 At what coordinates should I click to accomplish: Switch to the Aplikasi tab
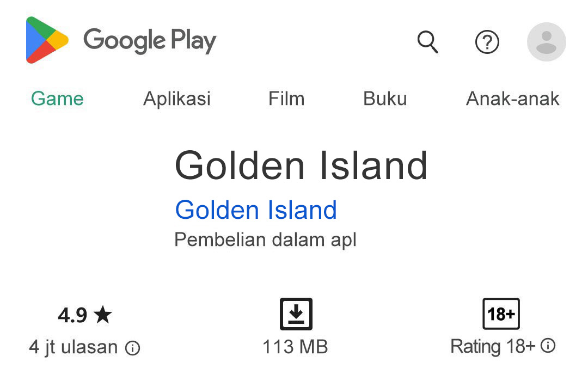click(x=176, y=99)
